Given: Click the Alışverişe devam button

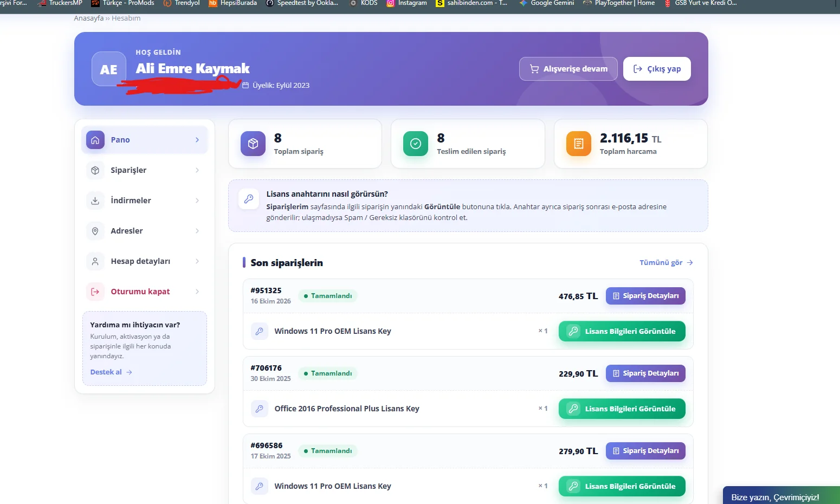Looking at the screenshot, I should (568, 69).
